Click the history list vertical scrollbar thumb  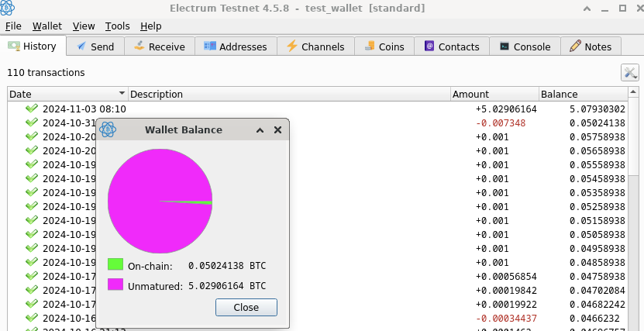pyautogui.click(x=633, y=136)
